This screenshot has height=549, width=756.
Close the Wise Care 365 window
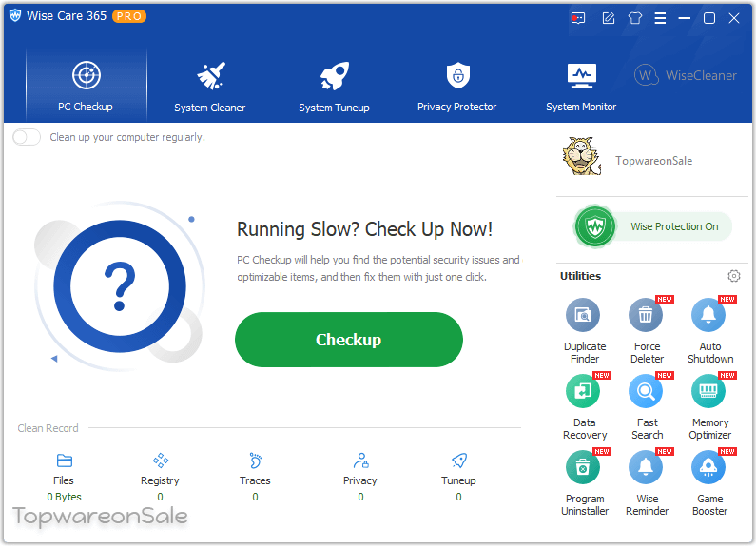(x=734, y=18)
